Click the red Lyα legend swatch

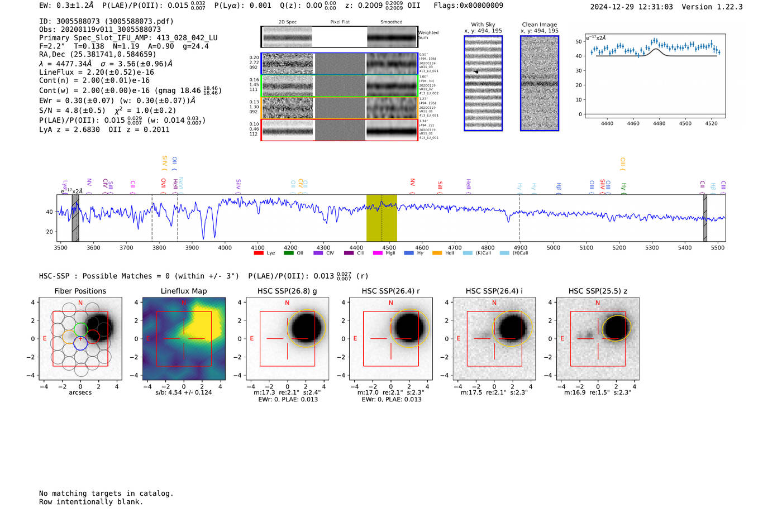pos(259,253)
